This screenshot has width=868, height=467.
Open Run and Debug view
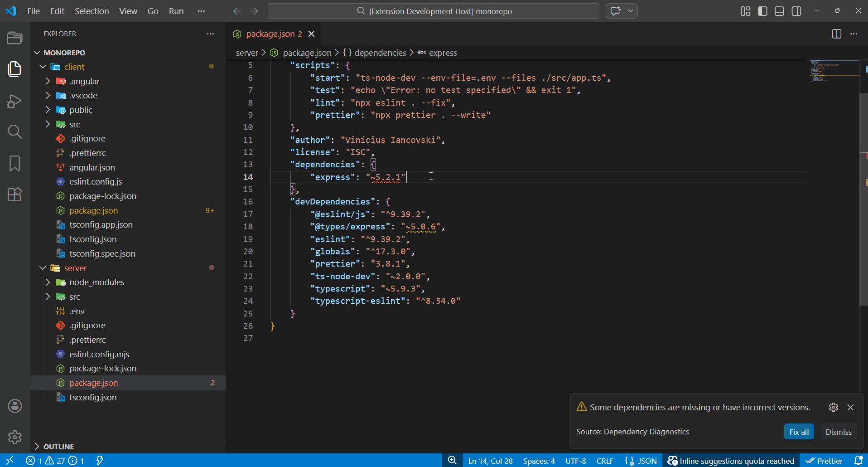pos(14,101)
